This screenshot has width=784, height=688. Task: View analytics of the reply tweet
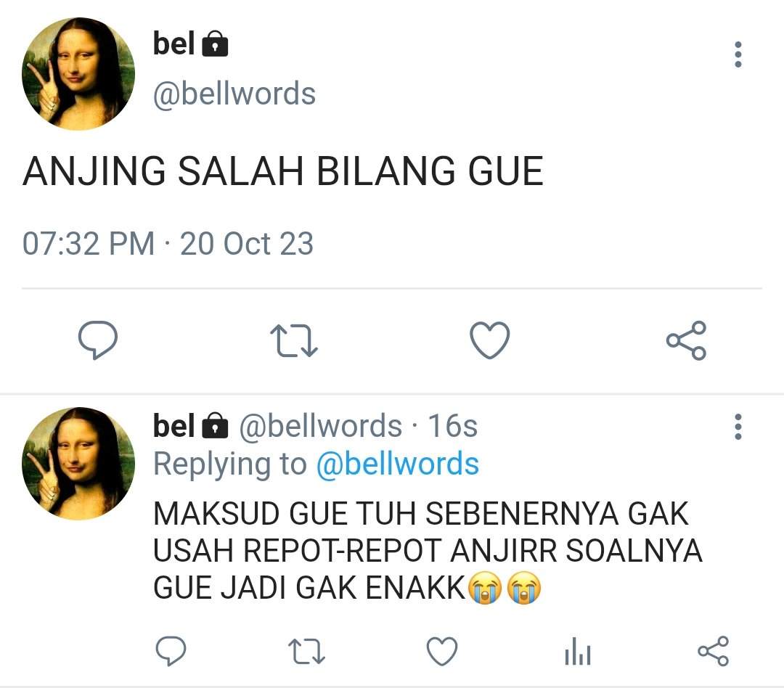(578, 651)
